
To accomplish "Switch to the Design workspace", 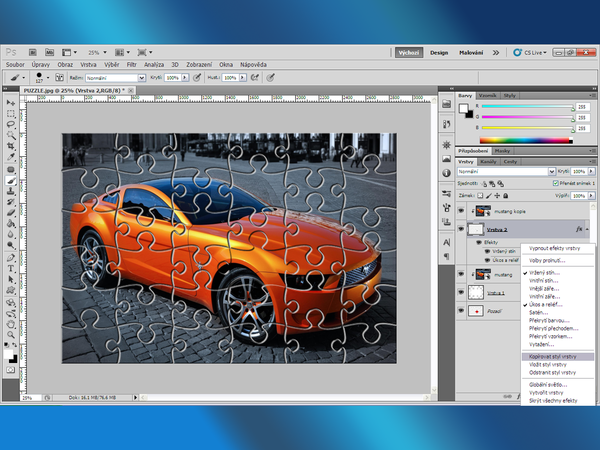I will click(439, 51).
